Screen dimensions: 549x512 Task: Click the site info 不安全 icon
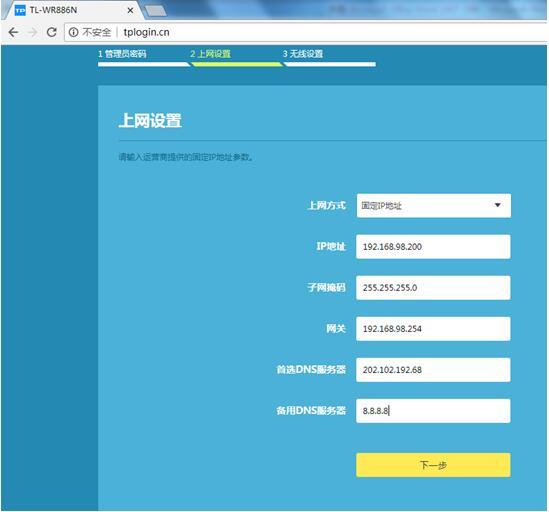tap(74, 32)
